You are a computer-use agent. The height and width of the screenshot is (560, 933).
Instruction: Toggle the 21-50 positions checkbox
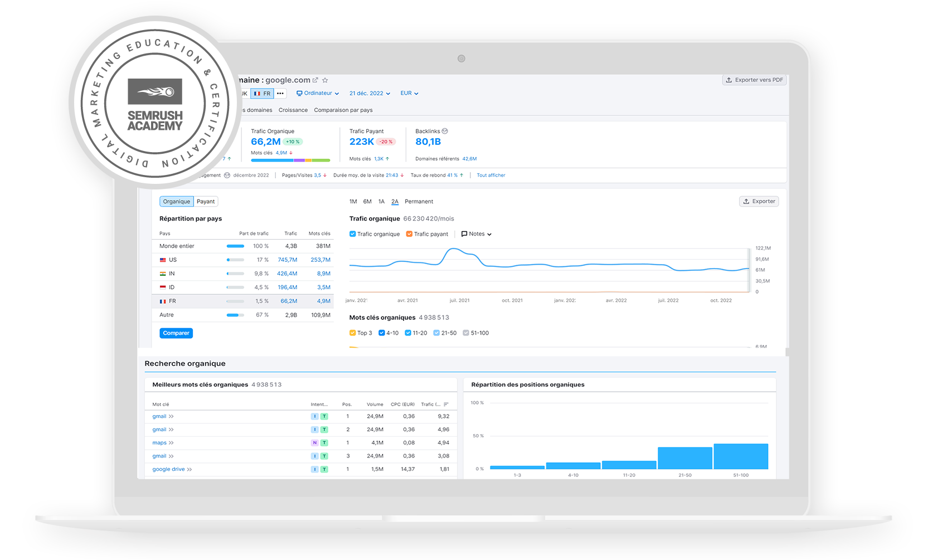point(436,333)
